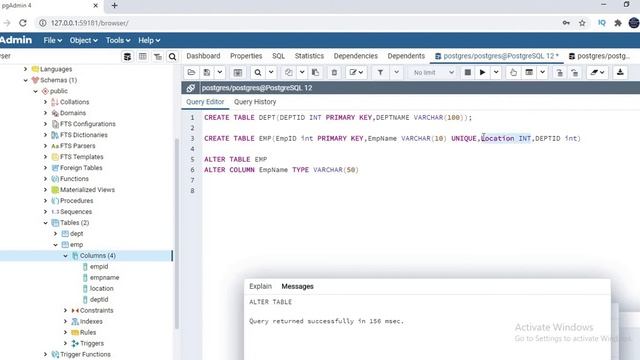The image size is (640, 360).
Task: Switch to the Dependents tab
Action: click(406, 56)
